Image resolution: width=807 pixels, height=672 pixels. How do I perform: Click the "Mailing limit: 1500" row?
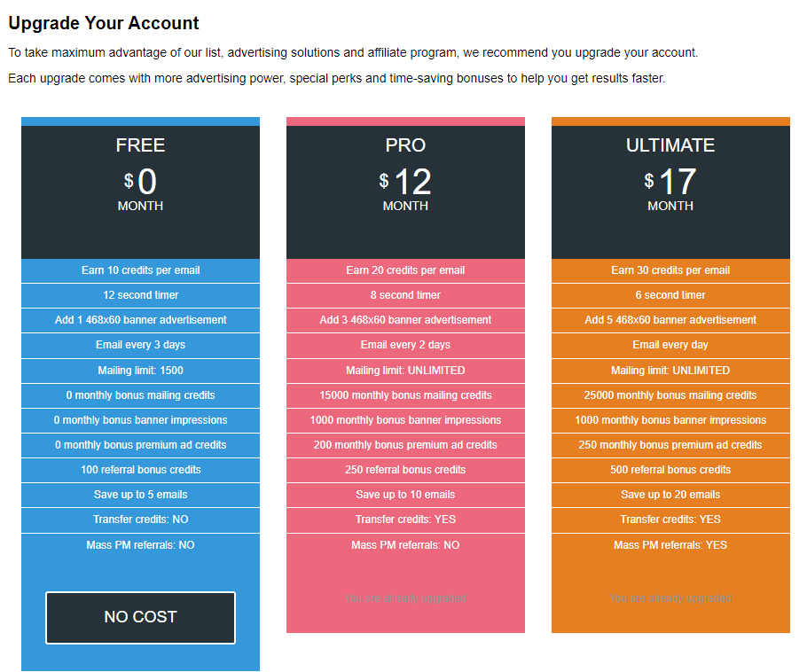pyautogui.click(x=140, y=371)
